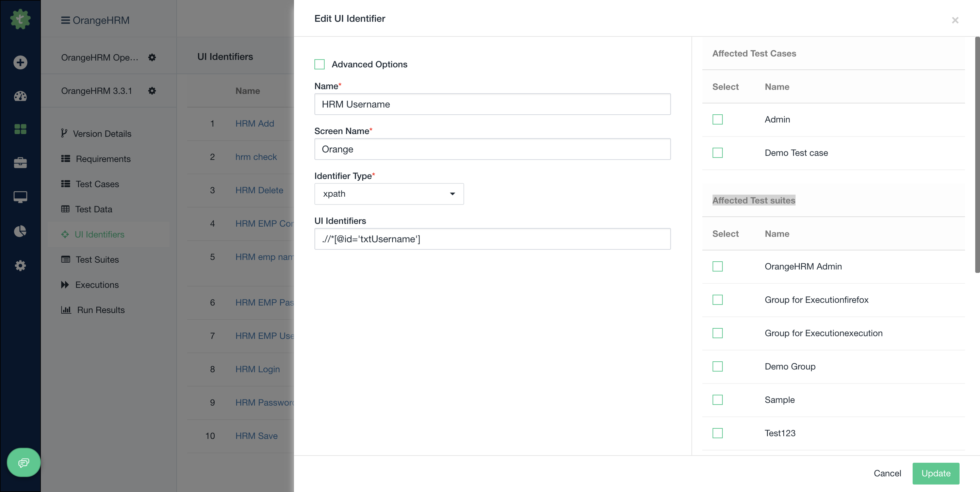Expand the Identifier Type xpath dropdown
Image resolution: width=980 pixels, height=492 pixels.
[x=389, y=194]
